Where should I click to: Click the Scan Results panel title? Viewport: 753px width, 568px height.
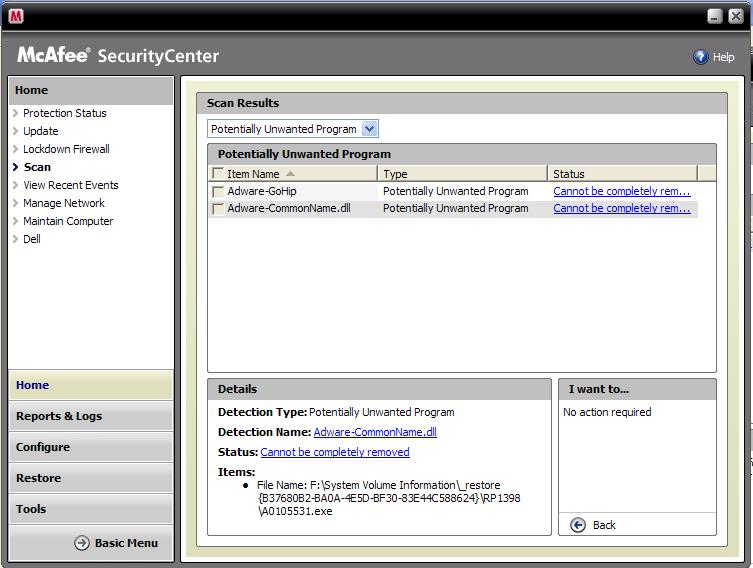pos(243,103)
